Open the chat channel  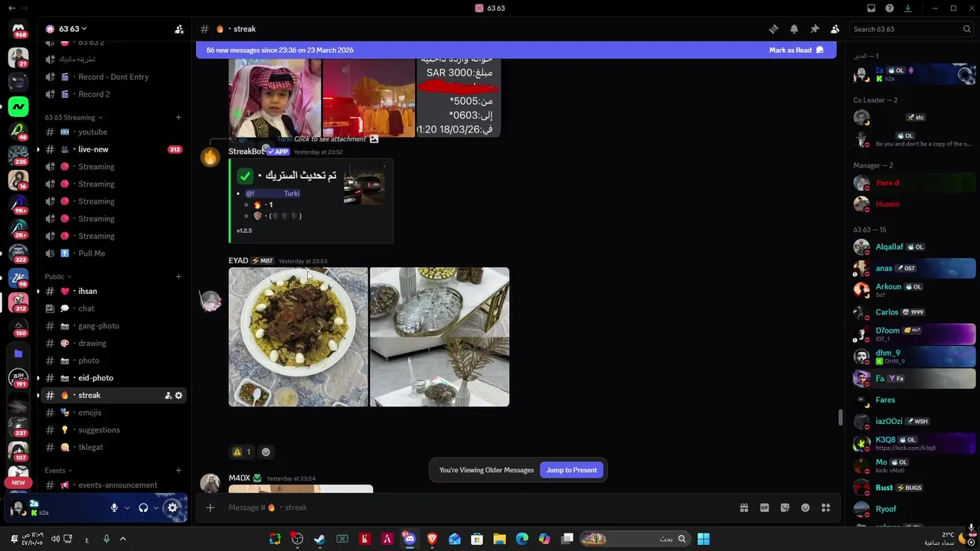pos(113,308)
